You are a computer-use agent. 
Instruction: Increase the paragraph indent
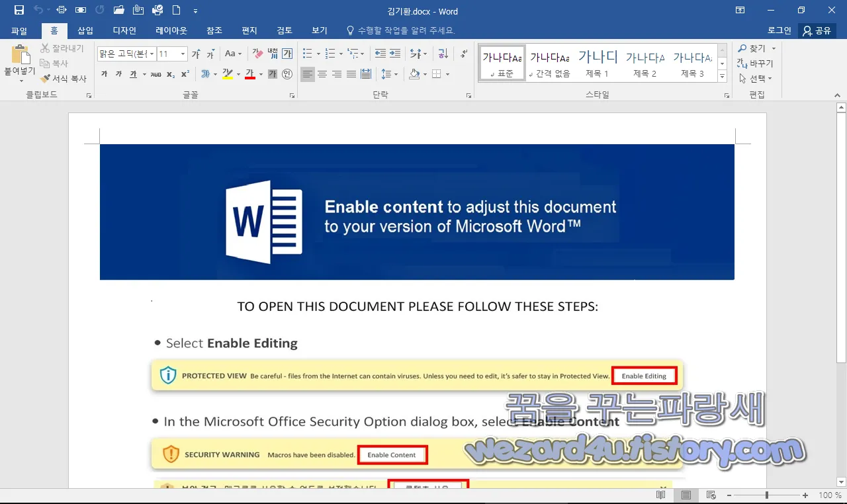click(395, 54)
